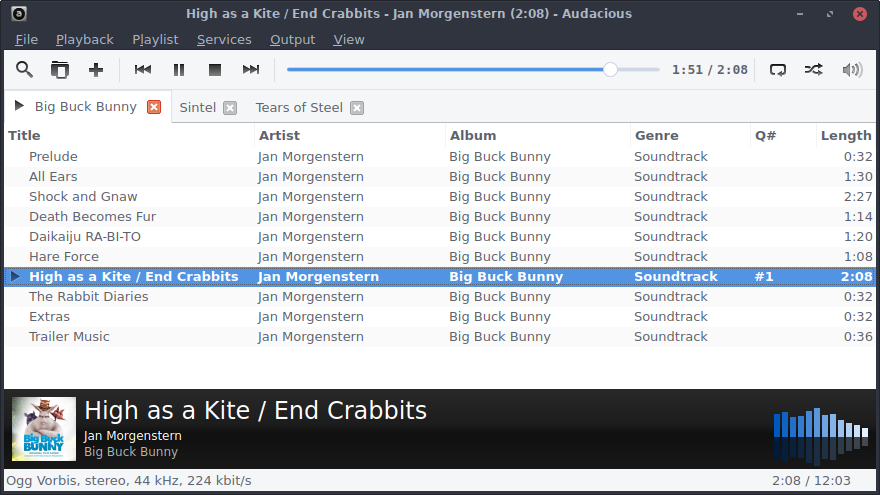The width and height of the screenshot is (880, 495).
Task: Toggle shuffle mode
Action: point(814,70)
